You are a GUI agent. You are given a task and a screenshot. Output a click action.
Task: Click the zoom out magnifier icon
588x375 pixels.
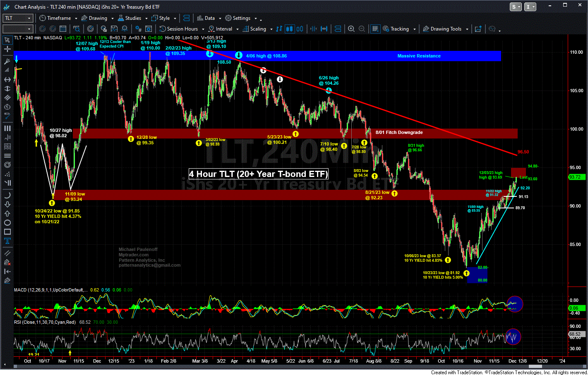tap(362, 29)
